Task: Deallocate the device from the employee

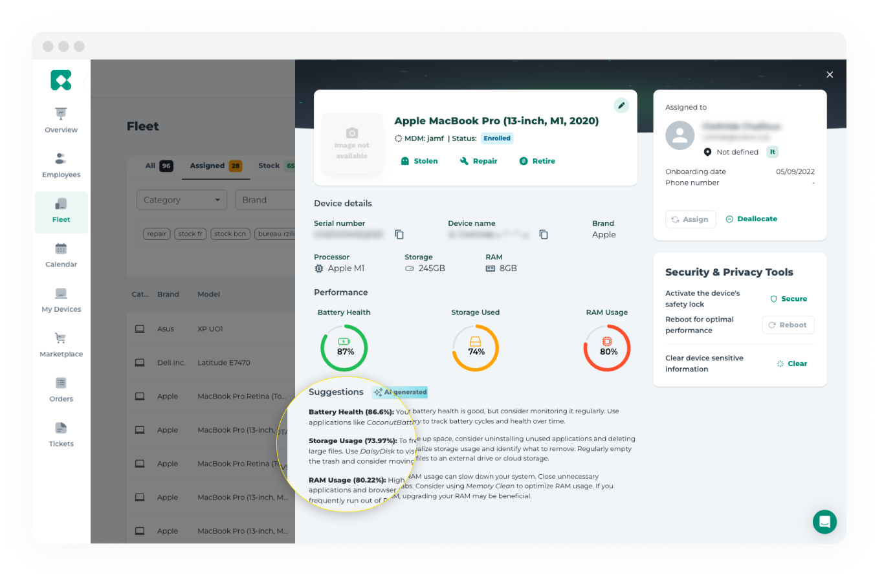Action: 751,219
